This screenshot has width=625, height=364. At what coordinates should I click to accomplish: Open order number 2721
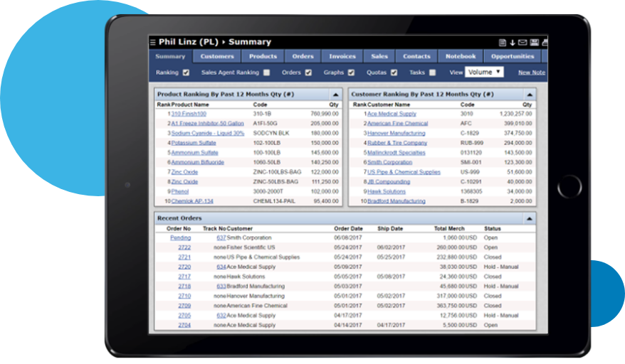(x=184, y=257)
